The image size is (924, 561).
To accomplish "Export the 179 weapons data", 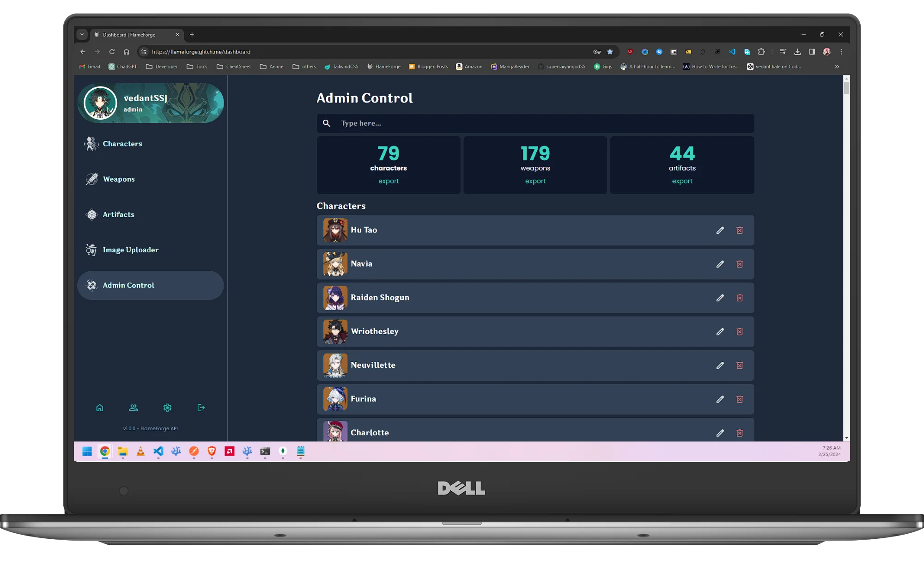I will pyautogui.click(x=535, y=181).
